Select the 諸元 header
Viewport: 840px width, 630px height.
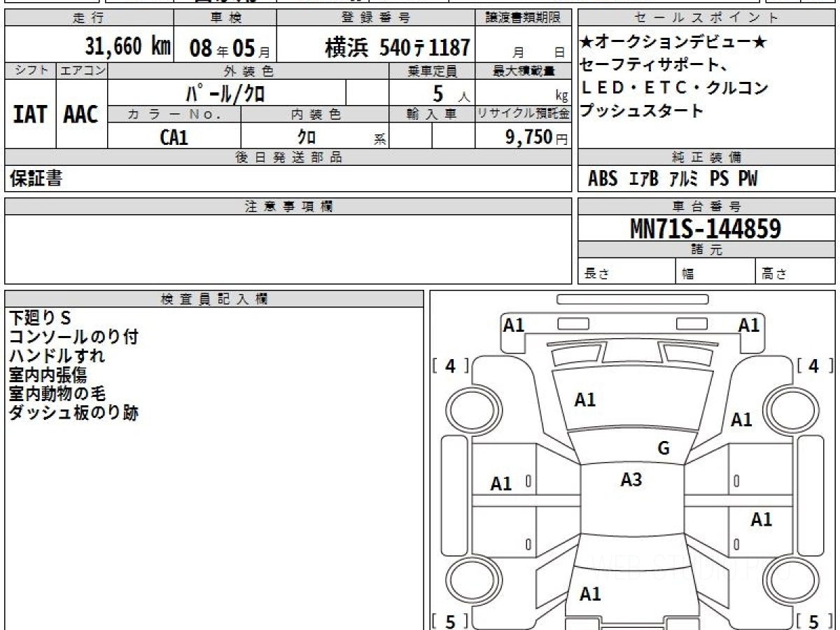click(706, 250)
